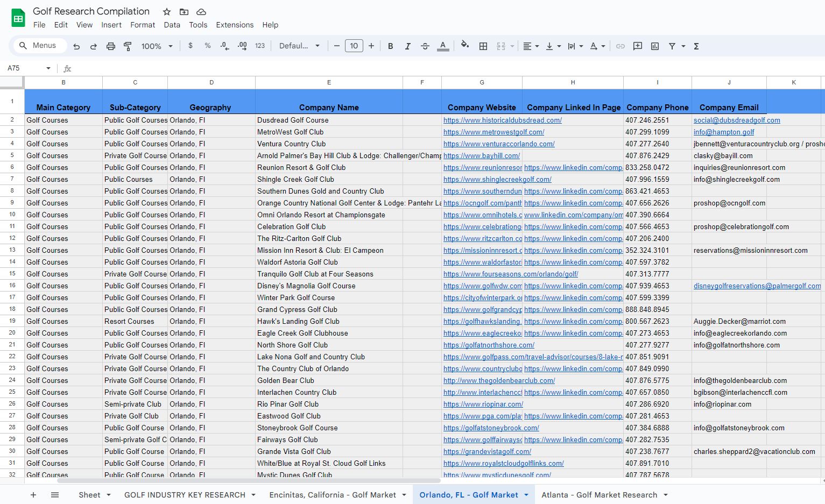The height and width of the screenshot is (504, 825).
Task: Check the cloud save status icon
Action: [x=201, y=12]
